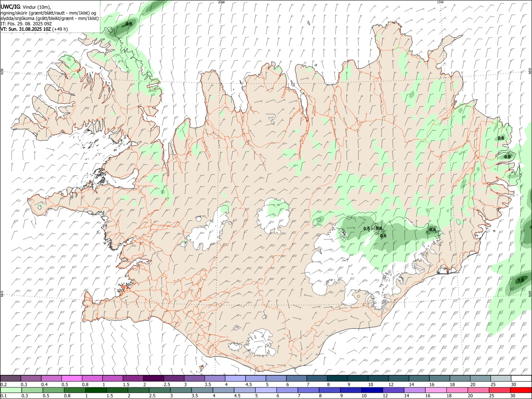The height and width of the screenshot is (399, 532).
Task: Pick the bright pink top-row swatch between 0.5 and 0.8
Action: click(71, 378)
